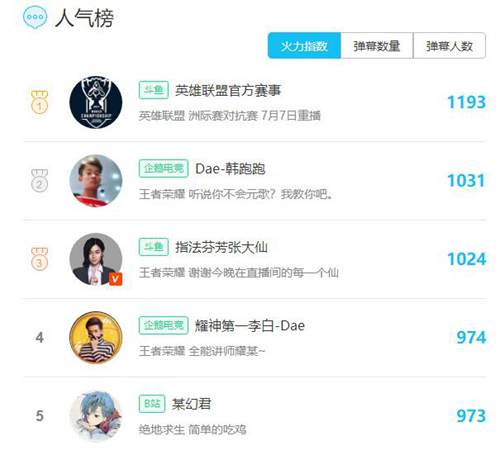
Task: Click the B站 platform tag
Action: [x=152, y=404]
